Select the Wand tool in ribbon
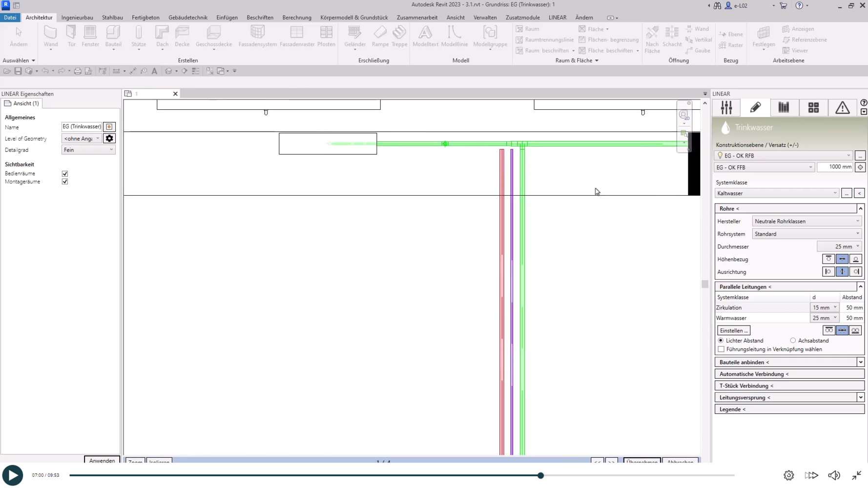Screen dimensions: 868x488 tap(50, 37)
